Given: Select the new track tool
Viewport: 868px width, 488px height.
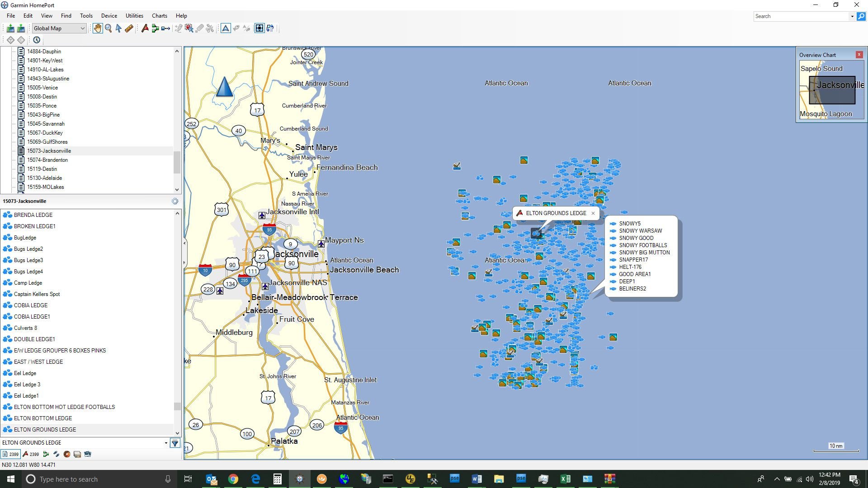Looking at the screenshot, I should coord(165,28).
